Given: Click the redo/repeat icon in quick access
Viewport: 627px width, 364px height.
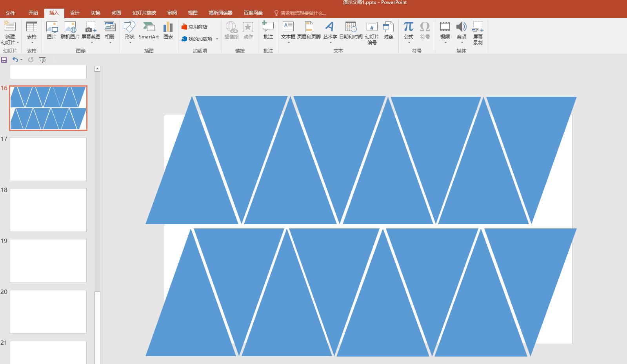Looking at the screenshot, I should click(31, 60).
